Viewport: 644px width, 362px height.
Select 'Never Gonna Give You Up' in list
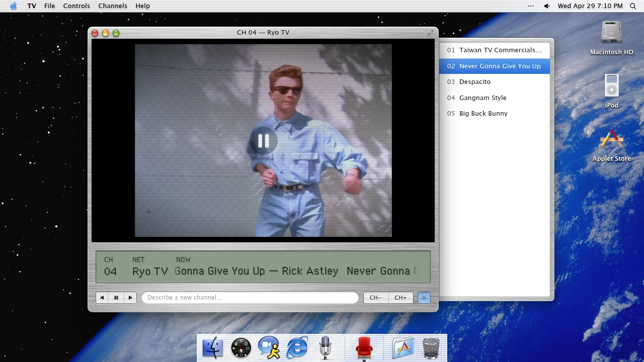point(495,66)
